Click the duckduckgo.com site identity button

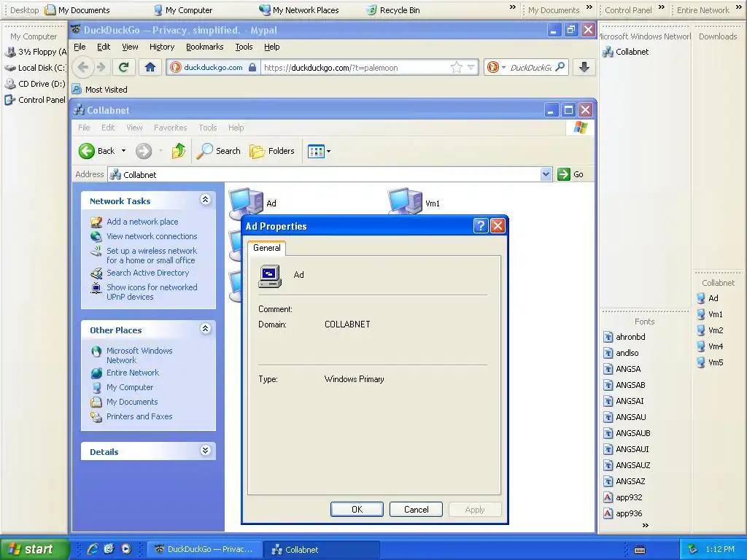pos(214,67)
